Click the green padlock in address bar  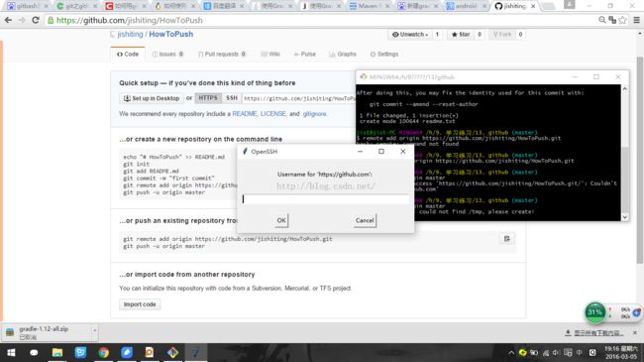[51, 20]
